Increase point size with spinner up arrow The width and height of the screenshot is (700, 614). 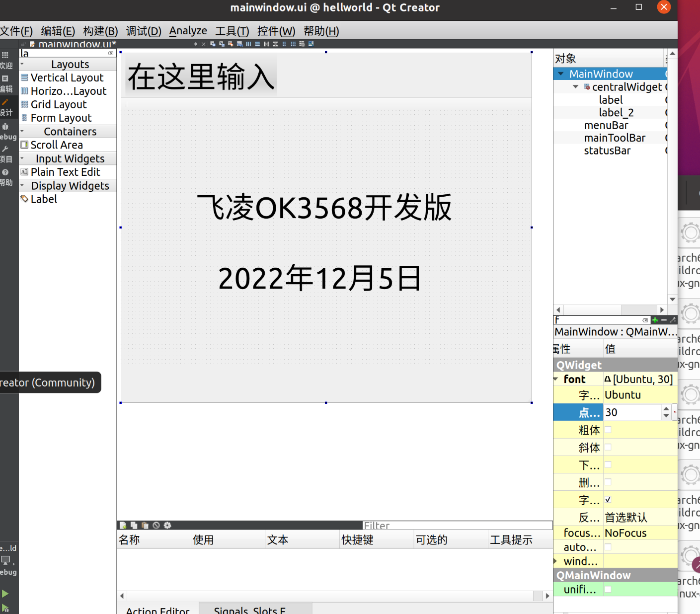pyautogui.click(x=666, y=409)
